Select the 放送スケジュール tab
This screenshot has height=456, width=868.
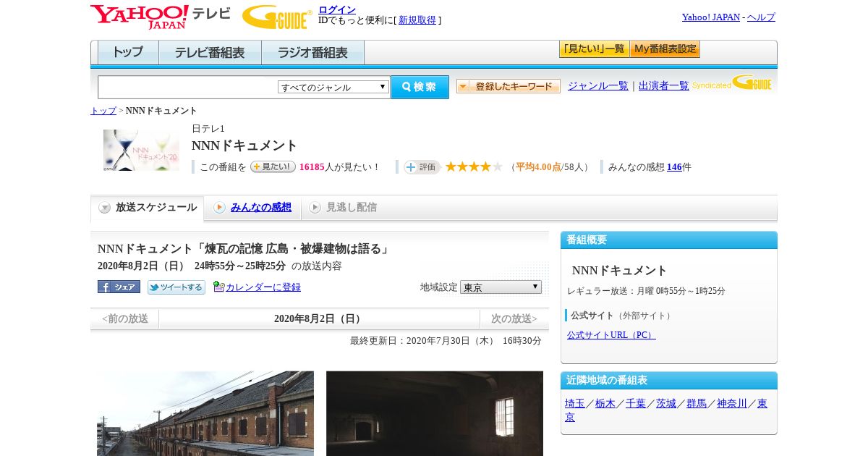coord(148,208)
